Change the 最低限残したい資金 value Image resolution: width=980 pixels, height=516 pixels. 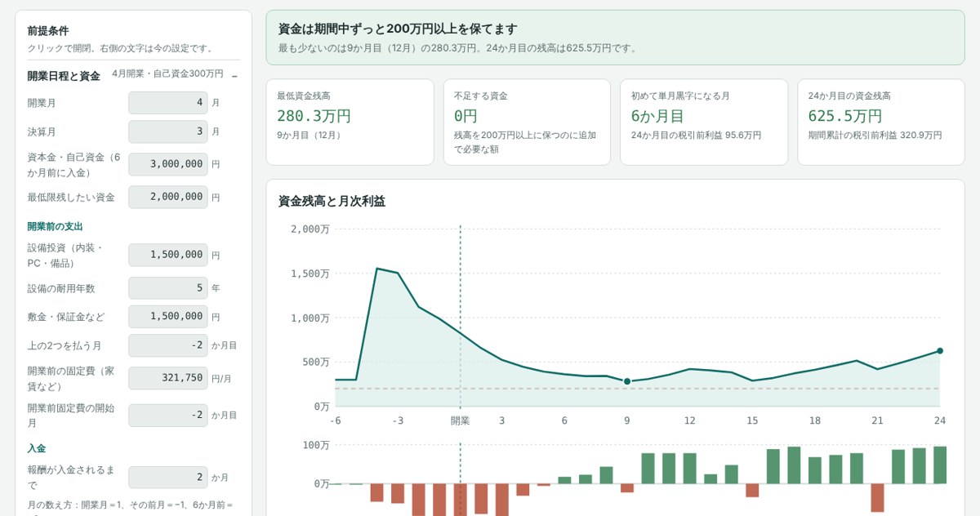[168, 197]
